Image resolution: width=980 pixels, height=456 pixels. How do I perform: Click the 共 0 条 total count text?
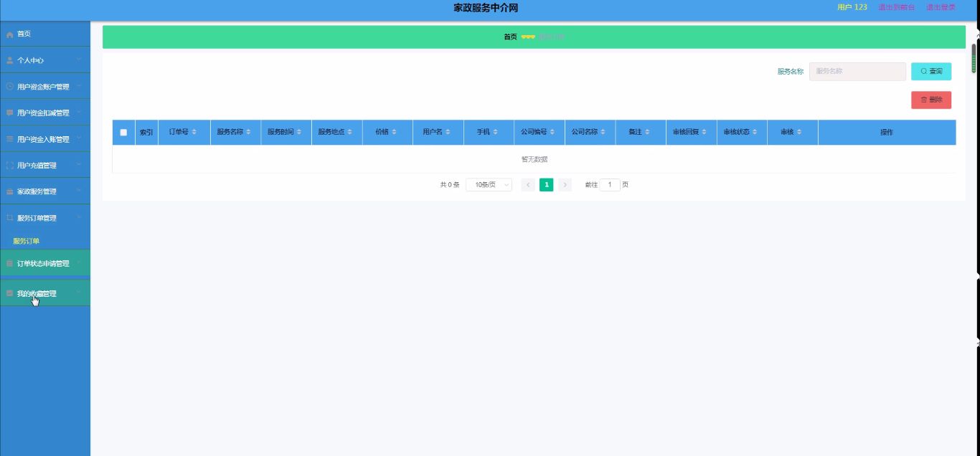click(x=450, y=185)
